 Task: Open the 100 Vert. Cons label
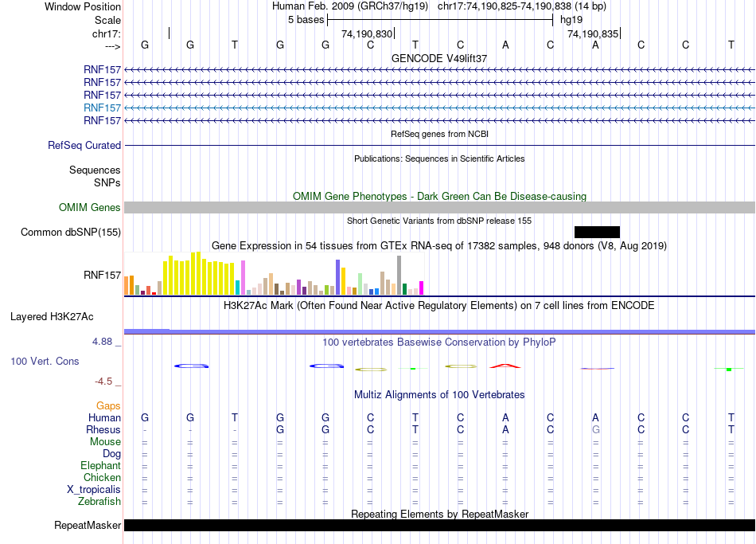click(x=45, y=361)
